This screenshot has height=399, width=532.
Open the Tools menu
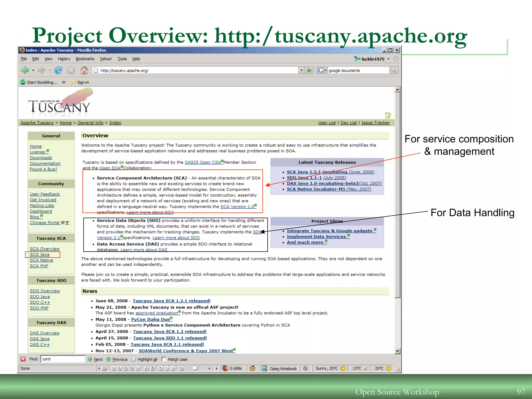point(122,59)
